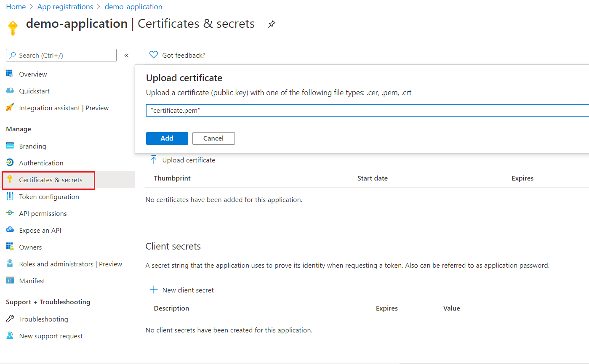Image resolution: width=589 pixels, height=364 pixels.
Task: Collapse the left sidebar with the chevron
Action: [126, 55]
